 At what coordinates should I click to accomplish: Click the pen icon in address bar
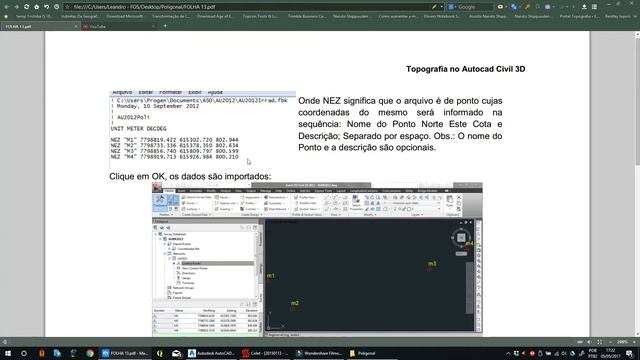434,7
